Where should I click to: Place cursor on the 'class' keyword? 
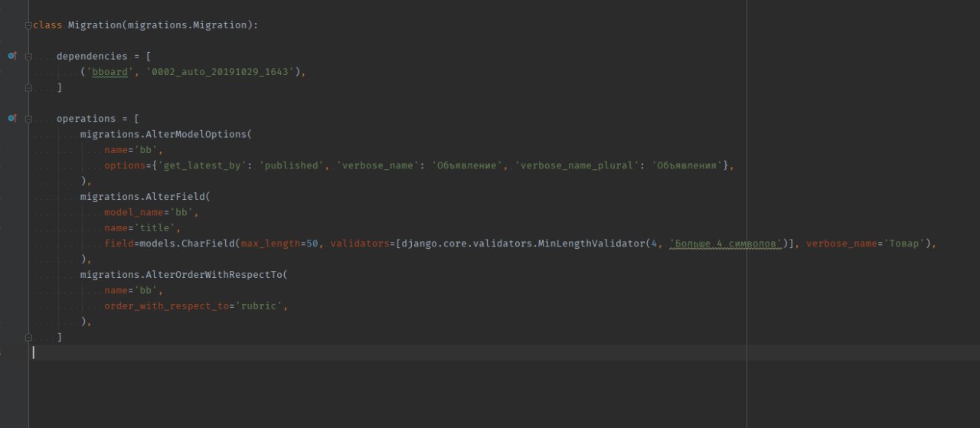coord(47,25)
